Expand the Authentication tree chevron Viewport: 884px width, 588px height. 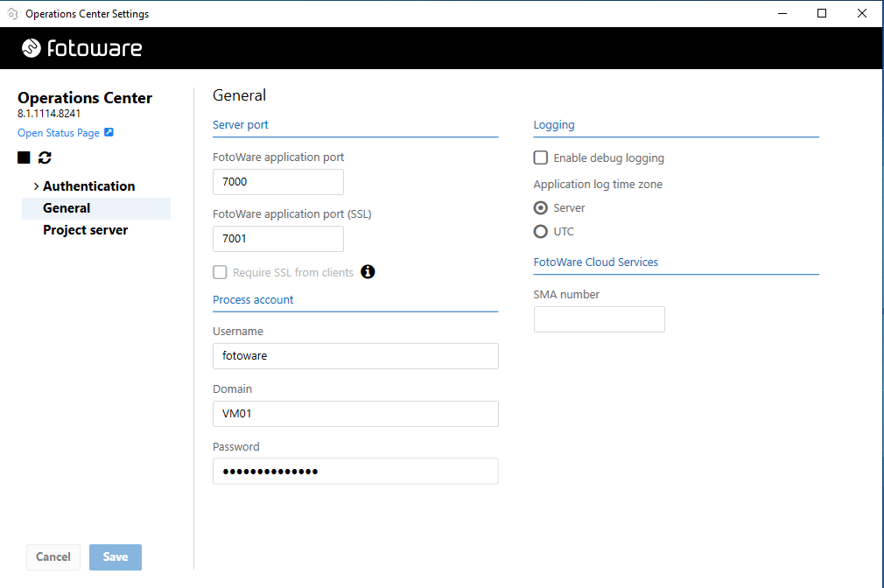pyautogui.click(x=36, y=186)
